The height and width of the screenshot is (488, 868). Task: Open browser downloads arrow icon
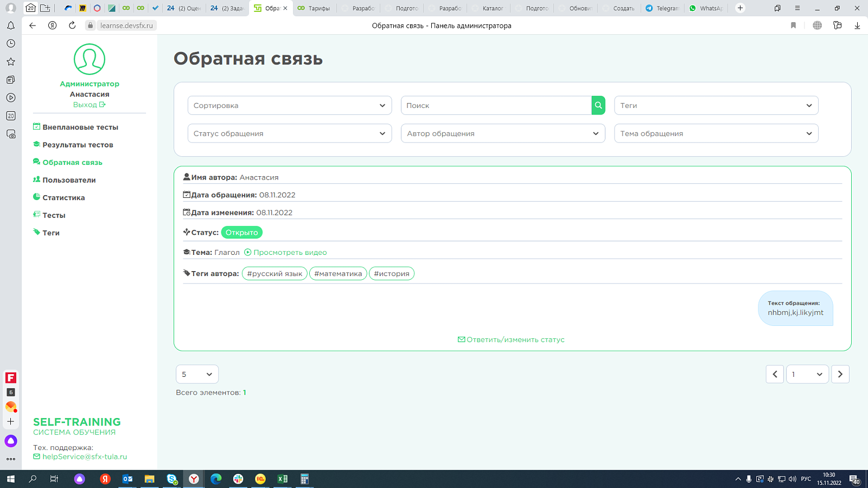pos(857,25)
